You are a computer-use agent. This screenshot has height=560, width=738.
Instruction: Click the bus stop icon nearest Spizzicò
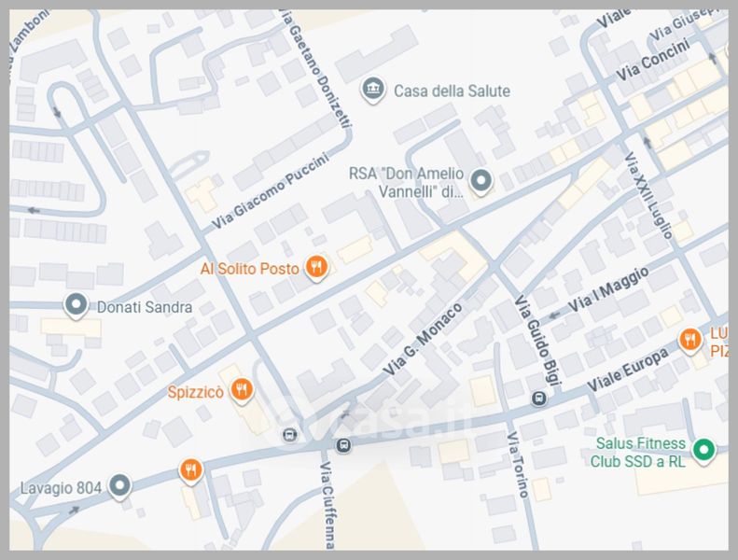[290, 435]
